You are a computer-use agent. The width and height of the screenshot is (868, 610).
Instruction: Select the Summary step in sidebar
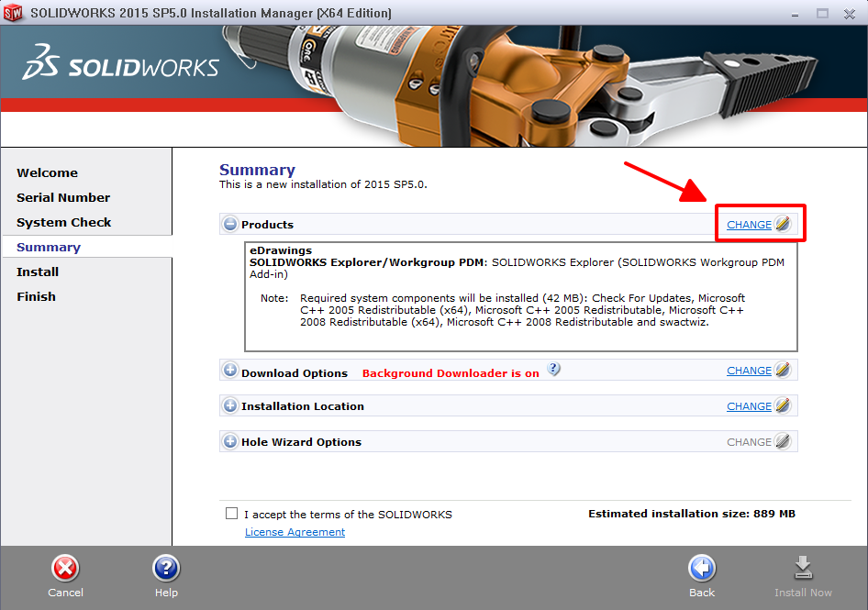(x=49, y=248)
